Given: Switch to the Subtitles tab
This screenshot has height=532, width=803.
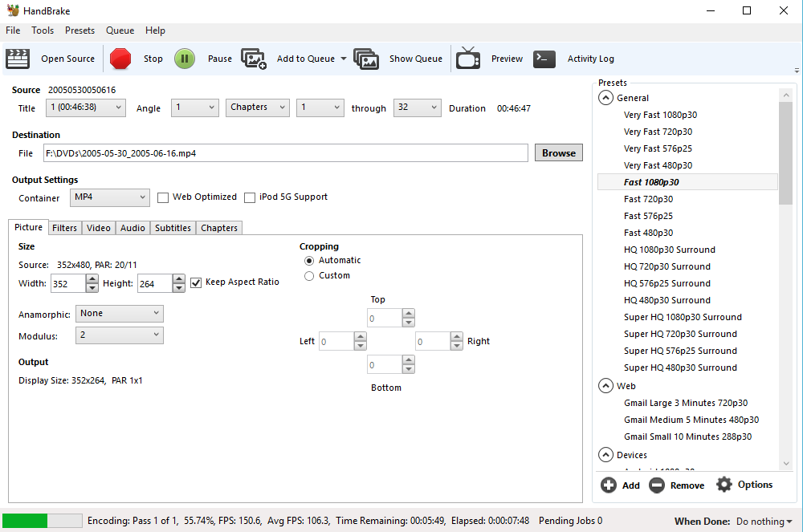Looking at the screenshot, I should [x=173, y=228].
